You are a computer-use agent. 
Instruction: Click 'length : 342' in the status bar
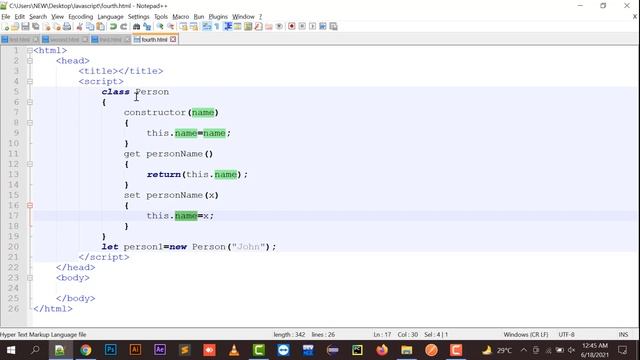[289, 335]
